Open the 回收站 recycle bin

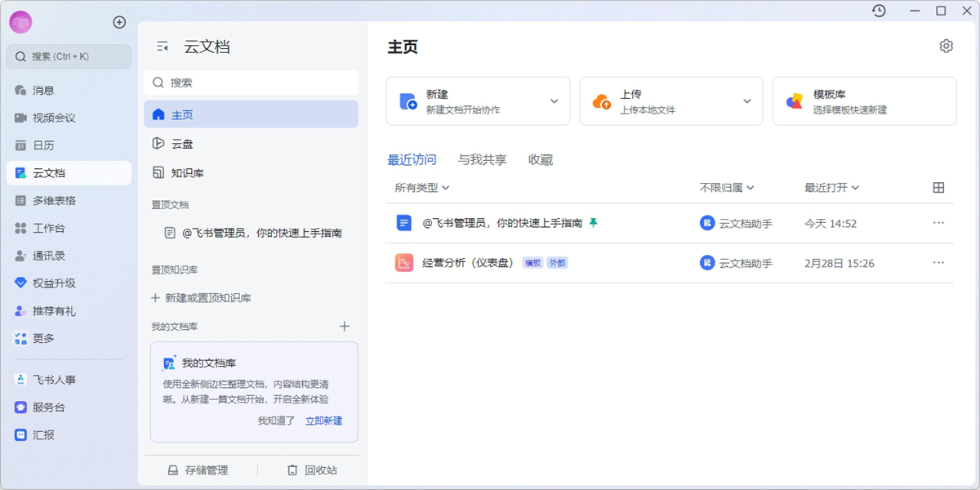tap(312, 470)
